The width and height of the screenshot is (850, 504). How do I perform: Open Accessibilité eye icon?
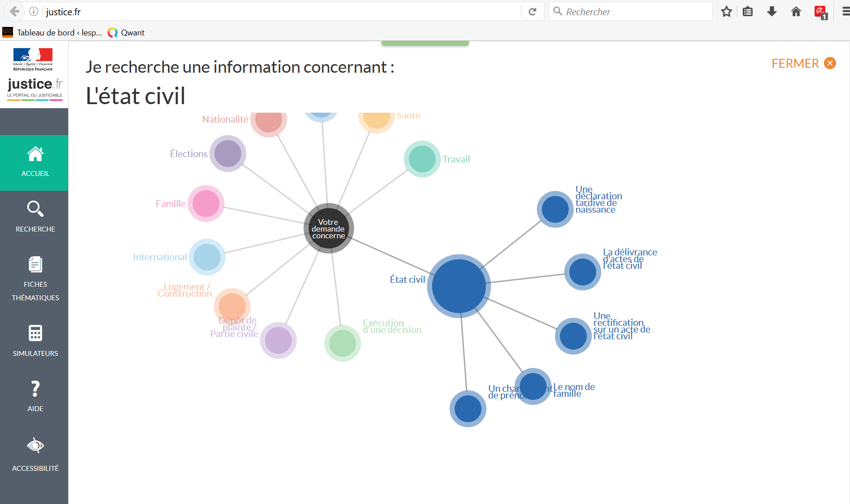coord(35,446)
